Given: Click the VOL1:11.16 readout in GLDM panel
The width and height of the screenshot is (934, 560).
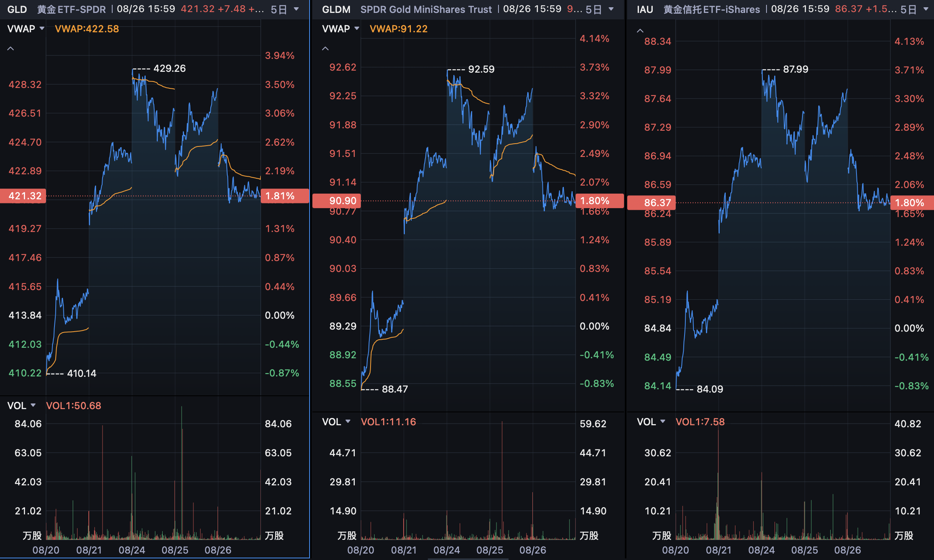Looking at the screenshot, I should (x=388, y=422).
